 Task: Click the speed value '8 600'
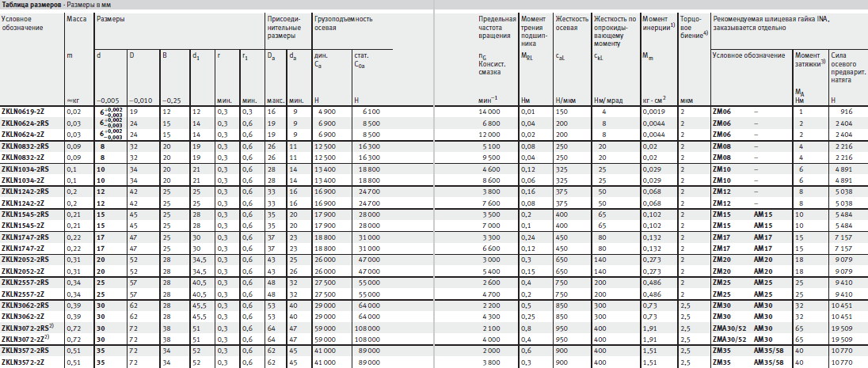[x=492, y=181]
